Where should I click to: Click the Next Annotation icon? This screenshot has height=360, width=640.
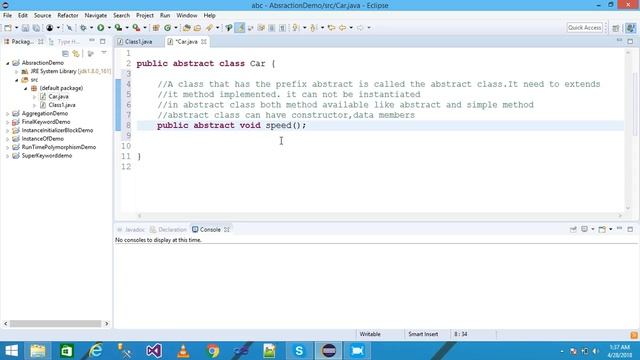point(296,28)
